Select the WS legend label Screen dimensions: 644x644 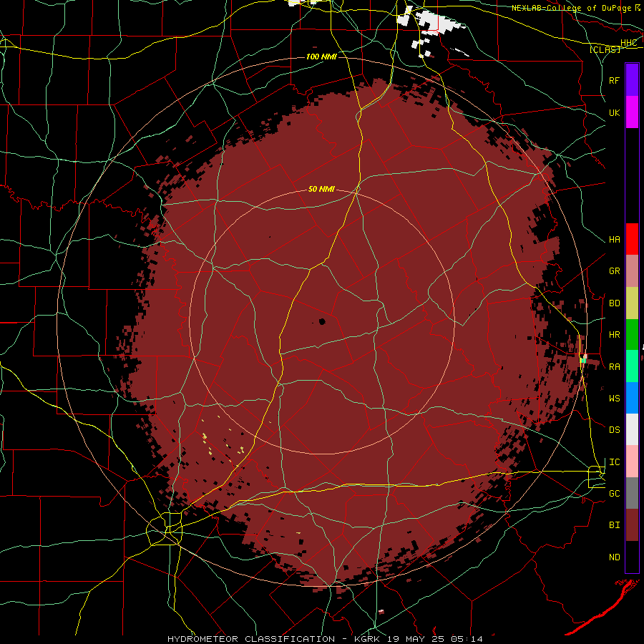[614, 399]
